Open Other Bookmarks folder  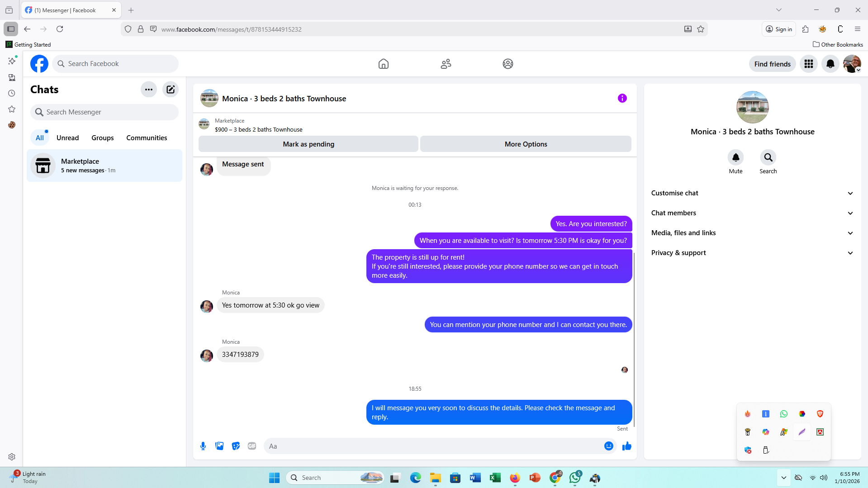pyautogui.click(x=838, y=44)
